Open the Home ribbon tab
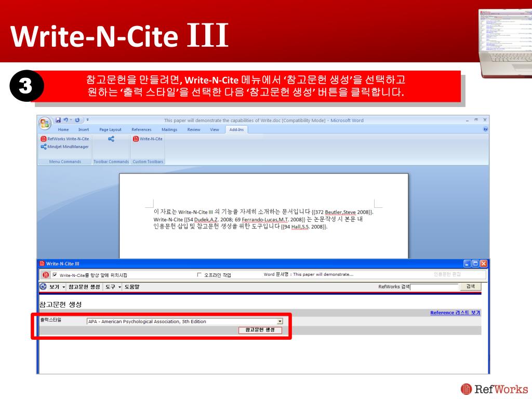 63,129
